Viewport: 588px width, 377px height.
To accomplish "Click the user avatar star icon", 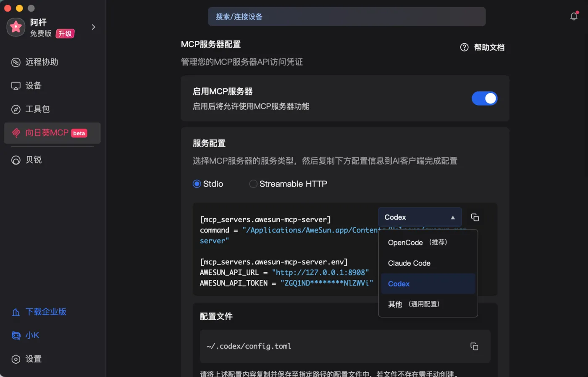I will (16, 27).
